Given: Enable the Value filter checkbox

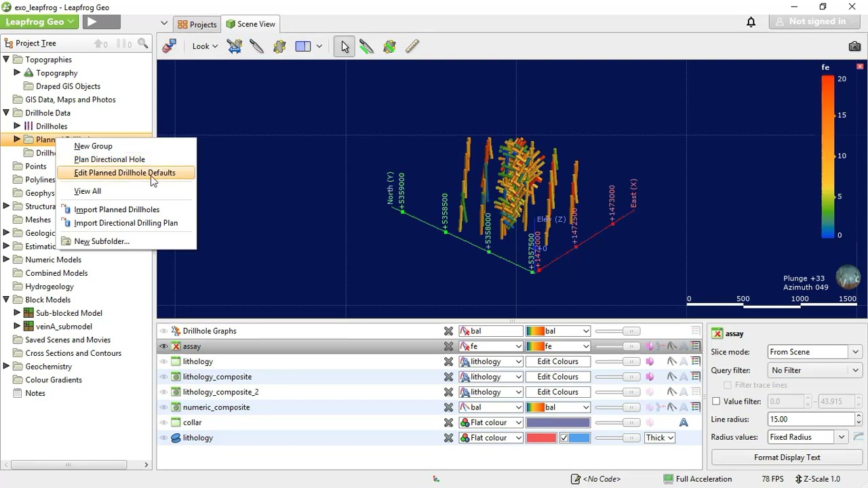Looking at the screenshot, I should pos(716,402).
